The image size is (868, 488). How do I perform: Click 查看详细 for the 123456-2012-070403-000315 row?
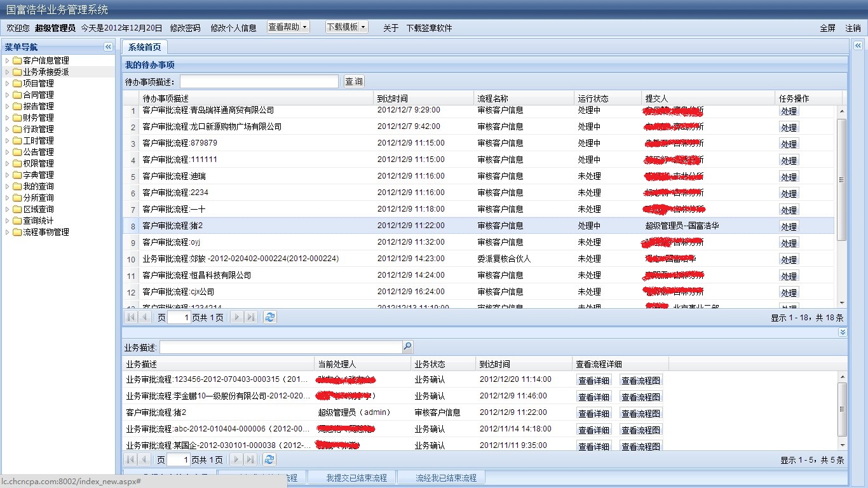point(593,381)
